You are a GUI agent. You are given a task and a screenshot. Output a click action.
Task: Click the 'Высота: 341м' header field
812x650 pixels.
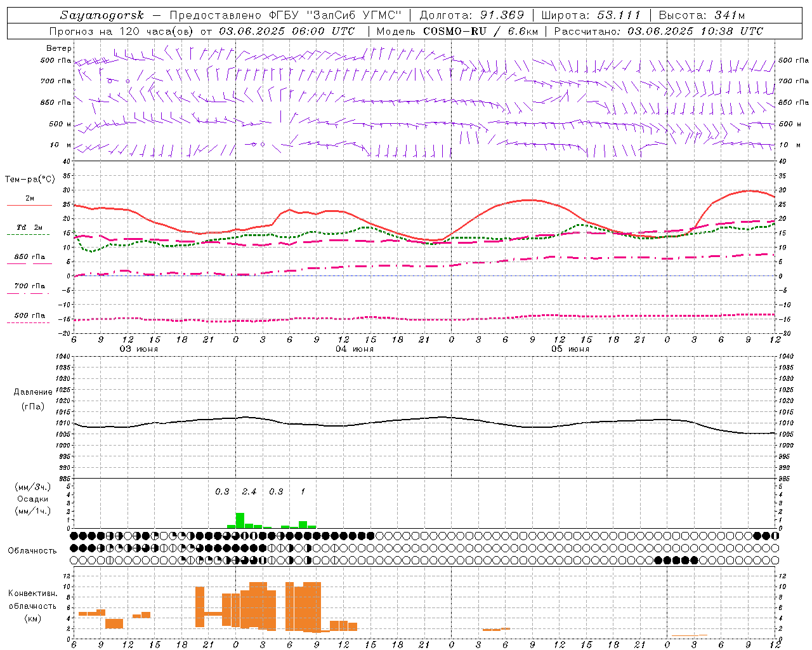click(702, 15)
